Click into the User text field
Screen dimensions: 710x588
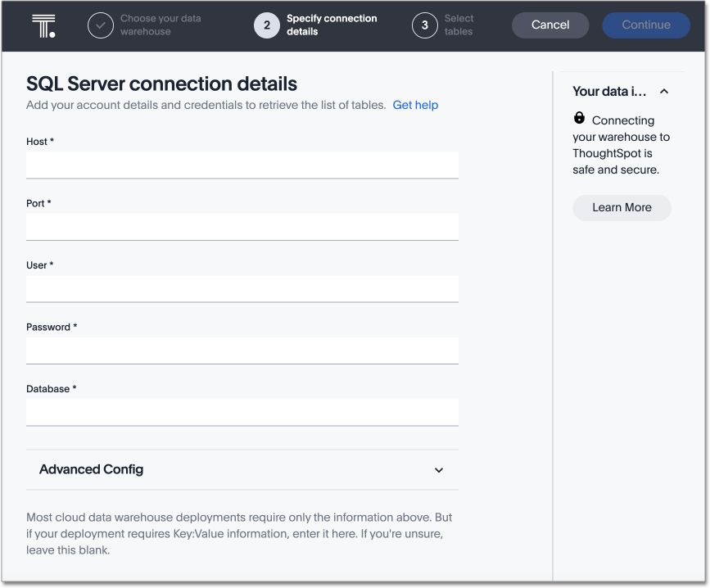point(242,288)
